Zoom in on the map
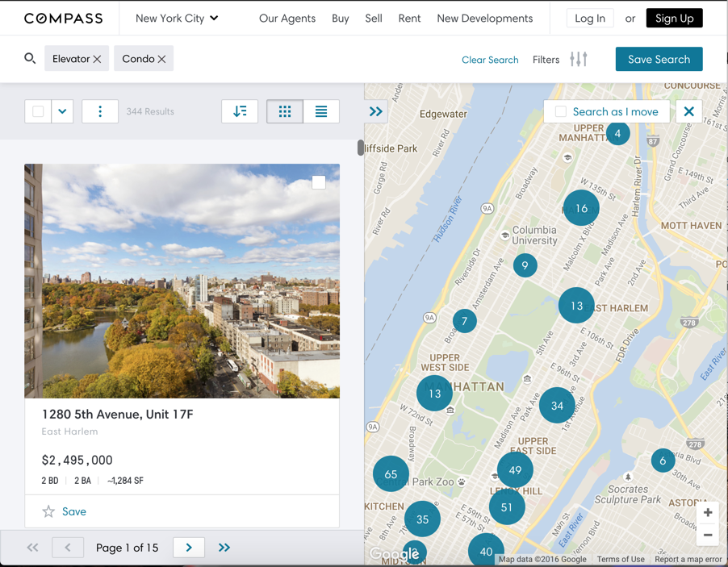The image size is (728, 567). (x=708, y=512)
